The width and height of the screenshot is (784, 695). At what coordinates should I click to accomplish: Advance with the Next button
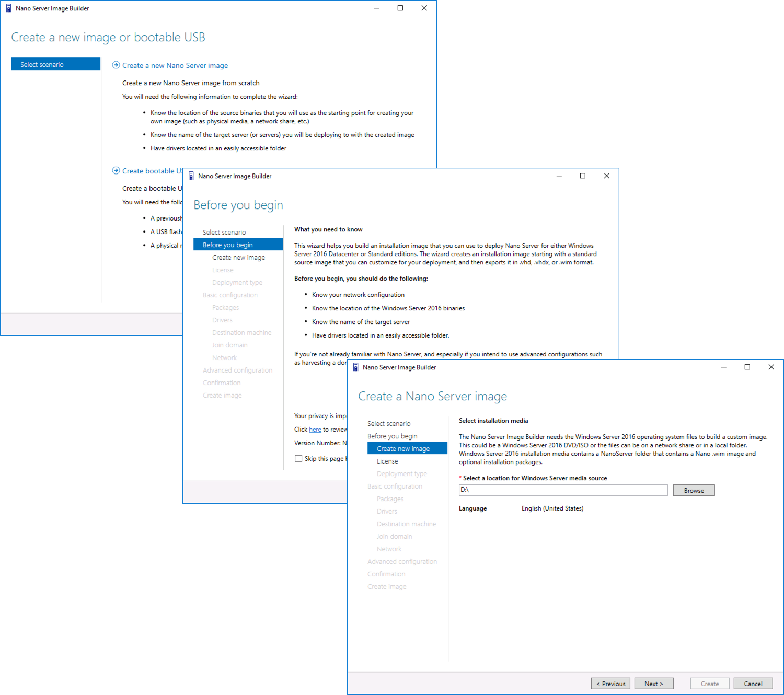pyautogui.click(x=654, y=684)
